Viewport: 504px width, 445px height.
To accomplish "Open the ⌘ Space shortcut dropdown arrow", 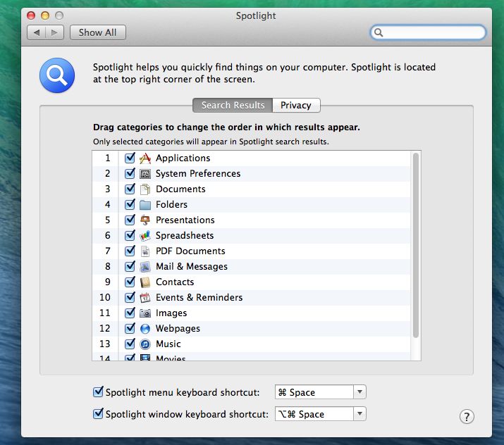I will 359,392.
